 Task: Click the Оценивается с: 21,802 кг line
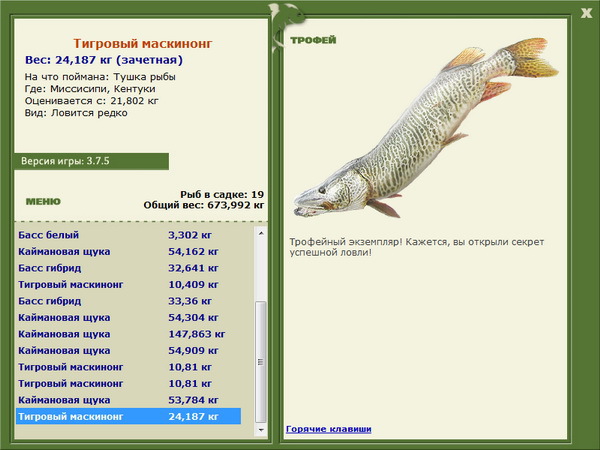[x=91, y=101]
